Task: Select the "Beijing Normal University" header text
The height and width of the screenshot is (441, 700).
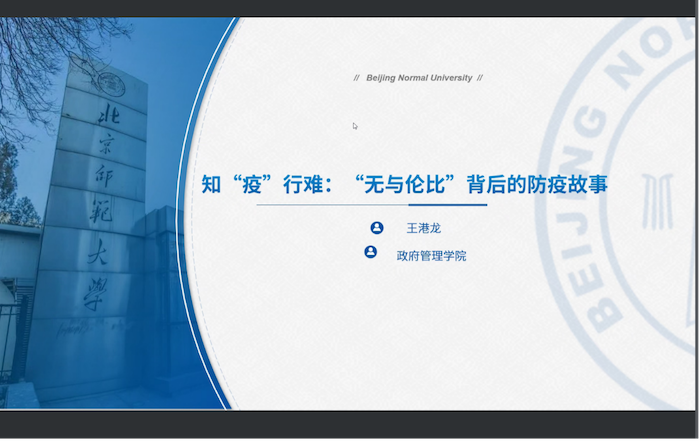Action: (419, 78)
